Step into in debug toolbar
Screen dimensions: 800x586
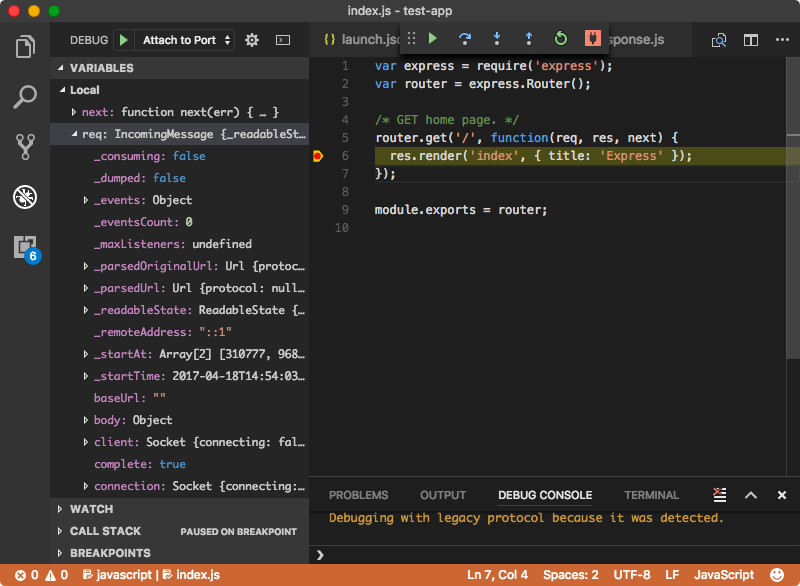click(x=496, y=38)
